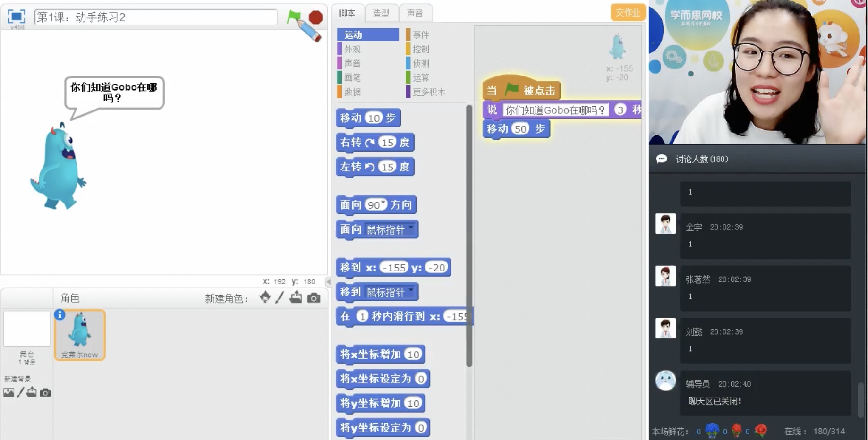Choose backdrop from library icon
Viewport: 868px width, 440px height.
[x=9, y=392]
